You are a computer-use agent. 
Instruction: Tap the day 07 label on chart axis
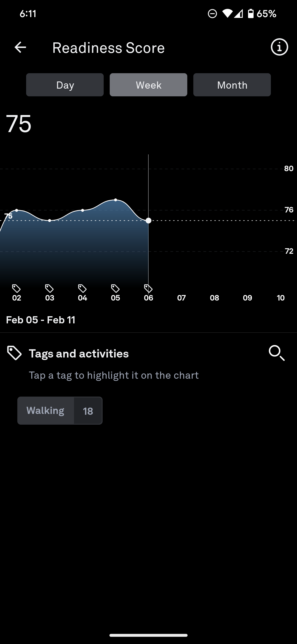pos(182,298)
